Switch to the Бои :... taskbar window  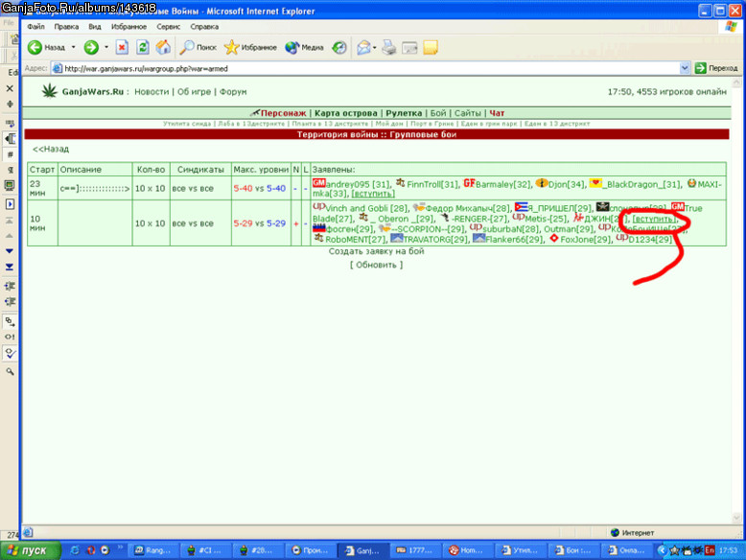pyautogui.click(x=572, y=550)
